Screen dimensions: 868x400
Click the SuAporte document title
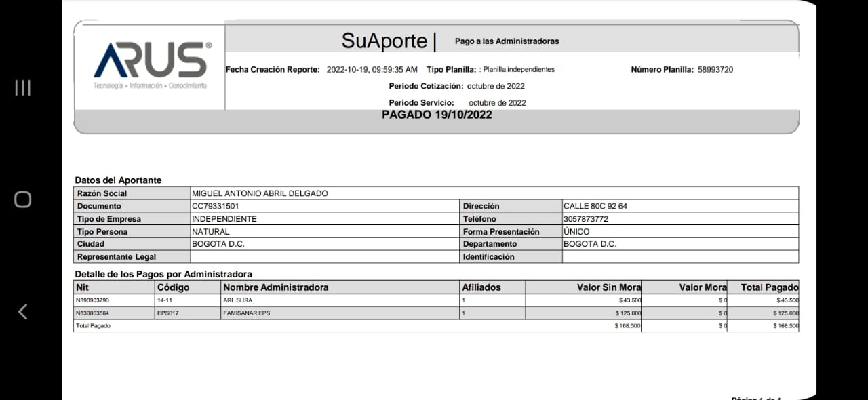(x=384, y=41)
